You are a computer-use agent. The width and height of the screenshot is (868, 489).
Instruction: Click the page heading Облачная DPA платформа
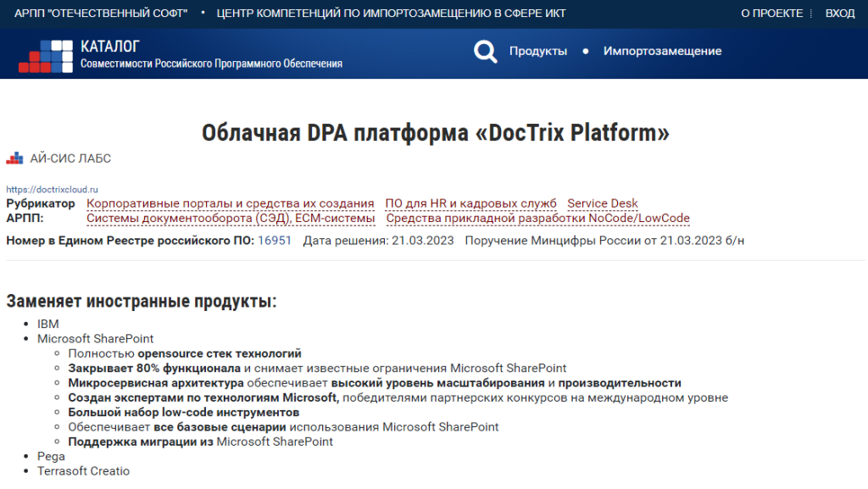click(435, 133)
